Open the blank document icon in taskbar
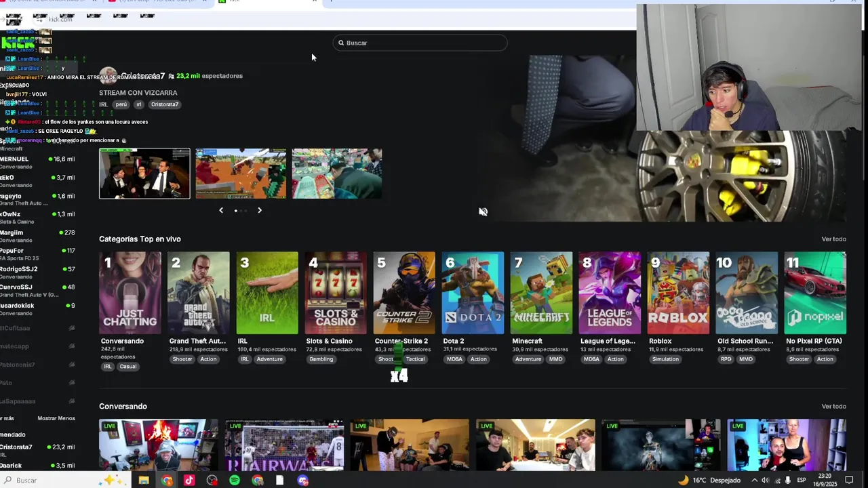Screen dimensions: 868x488 (279, 480)
